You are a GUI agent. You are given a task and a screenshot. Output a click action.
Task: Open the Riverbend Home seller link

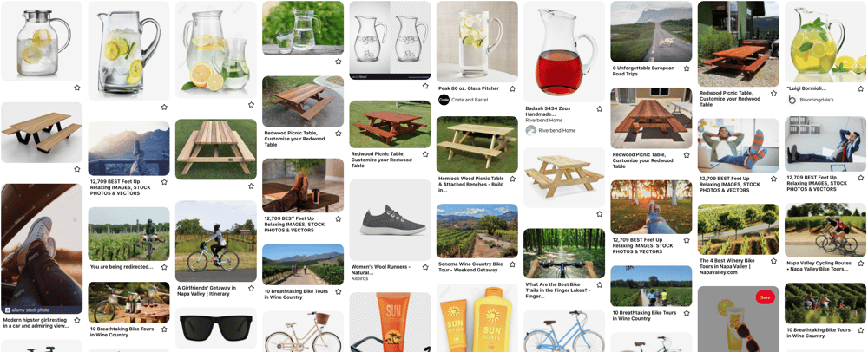point(557,130)
